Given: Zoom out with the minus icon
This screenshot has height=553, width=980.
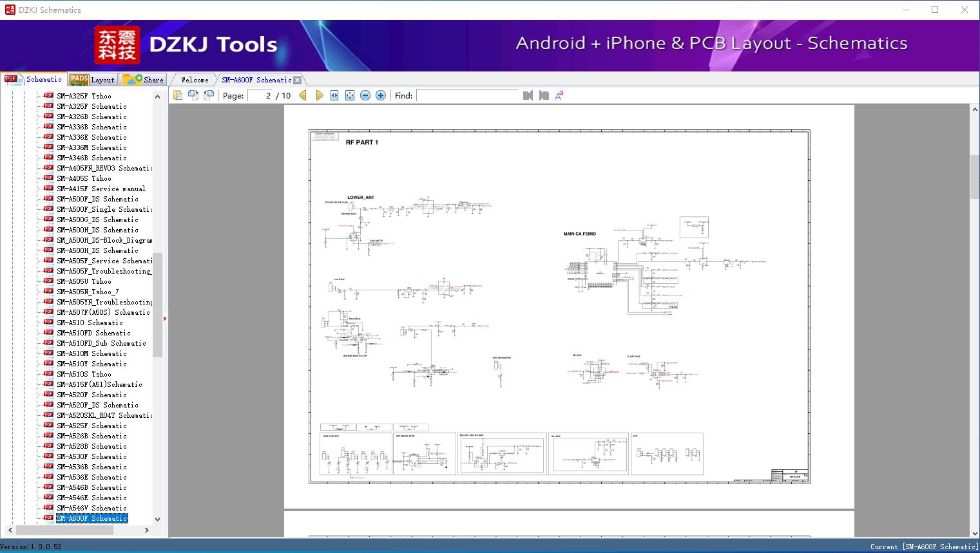Looking at the screenshot, I should tap(365, 95).
